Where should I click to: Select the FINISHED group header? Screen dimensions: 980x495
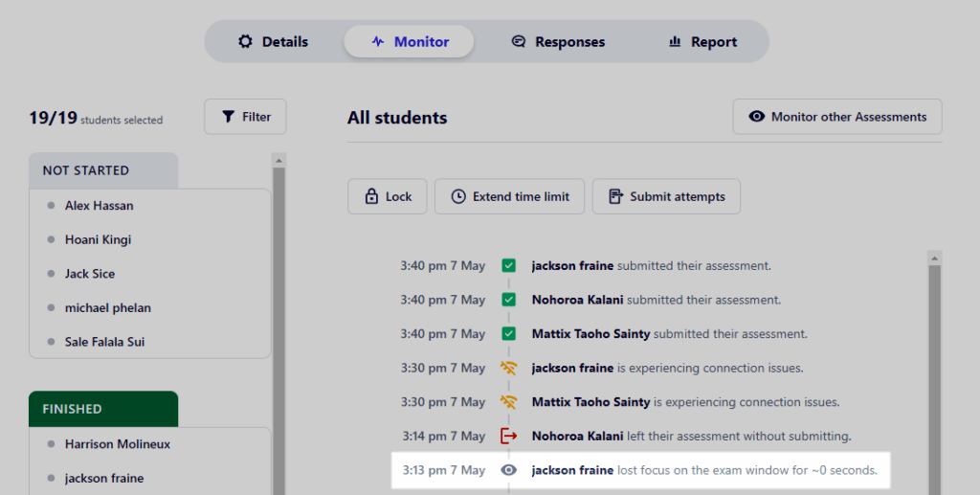pyautogui.click(x=103, y=409)
